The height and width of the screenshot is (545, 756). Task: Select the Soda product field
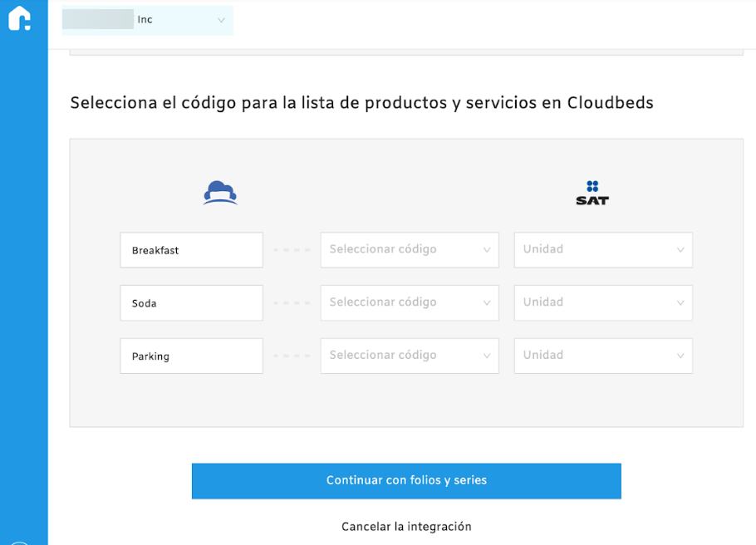[x=191, y=303]
